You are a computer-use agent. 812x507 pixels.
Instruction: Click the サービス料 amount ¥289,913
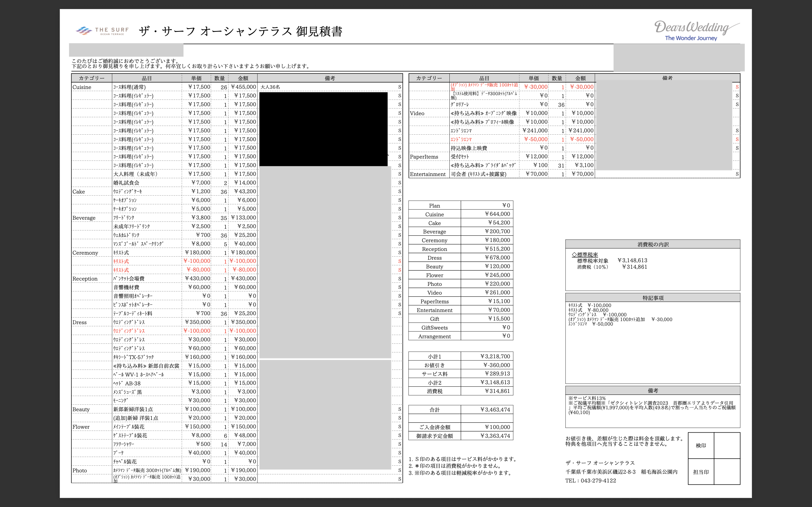(497, 374)
